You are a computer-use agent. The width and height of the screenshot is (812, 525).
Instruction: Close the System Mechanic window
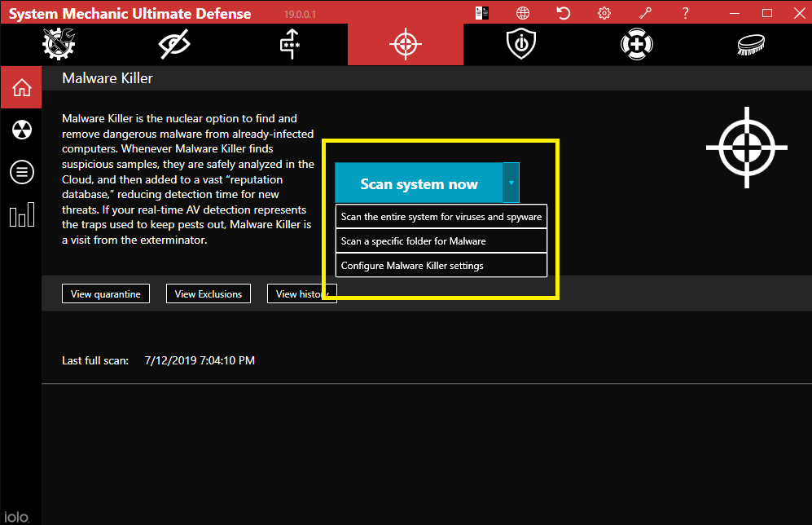click(800, 14)
